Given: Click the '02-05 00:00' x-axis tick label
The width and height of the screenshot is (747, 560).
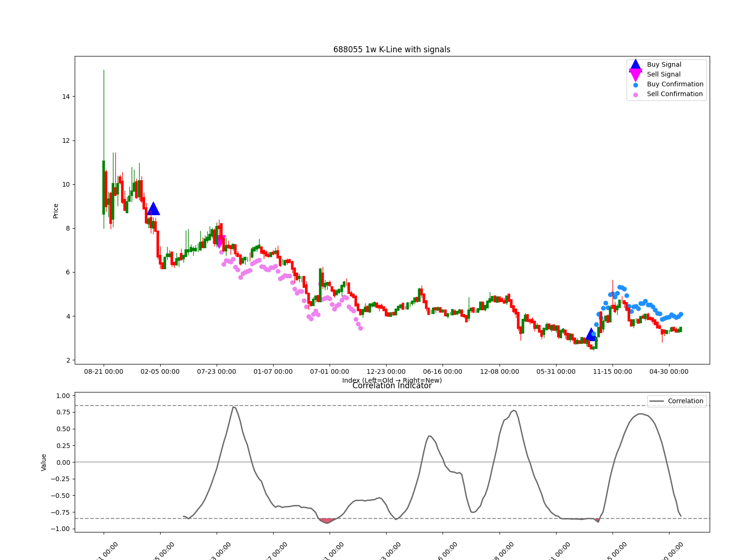Looking at the screenshot, I should [160, 371].
